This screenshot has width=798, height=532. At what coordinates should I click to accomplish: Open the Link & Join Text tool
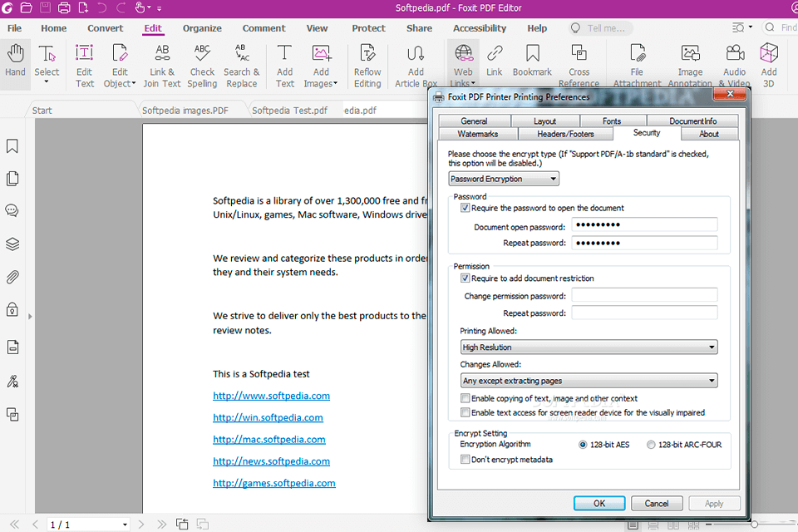162,66
